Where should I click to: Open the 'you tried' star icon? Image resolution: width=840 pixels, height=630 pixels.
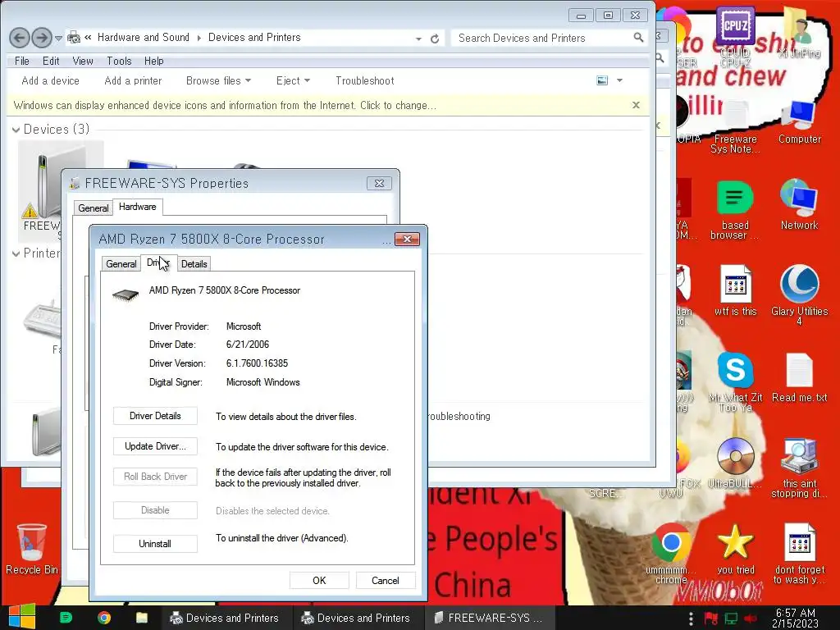click(735, 549)
